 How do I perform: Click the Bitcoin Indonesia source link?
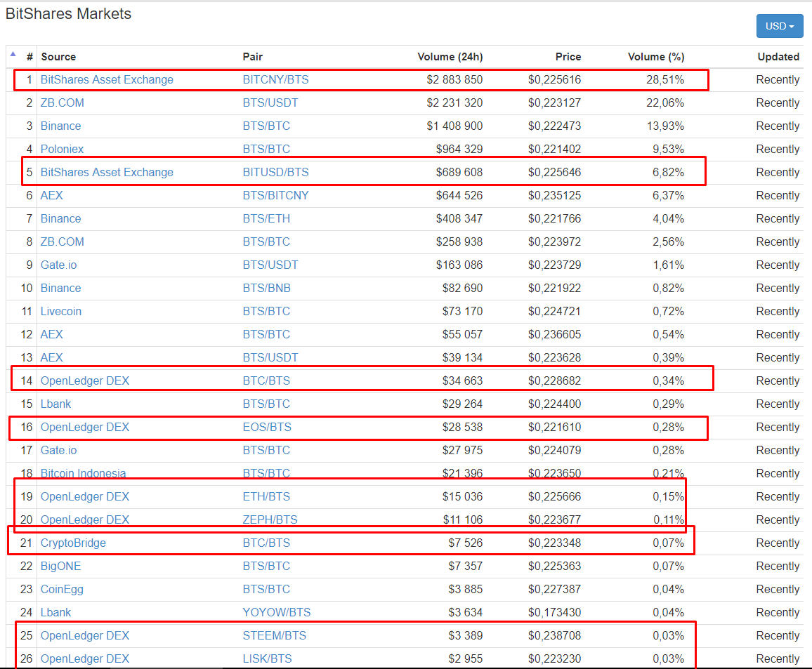pos(83,473)
